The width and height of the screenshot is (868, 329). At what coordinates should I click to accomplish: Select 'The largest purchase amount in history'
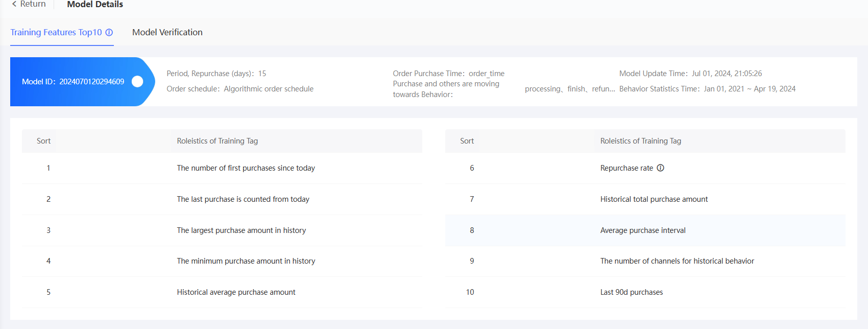(242, 230)
